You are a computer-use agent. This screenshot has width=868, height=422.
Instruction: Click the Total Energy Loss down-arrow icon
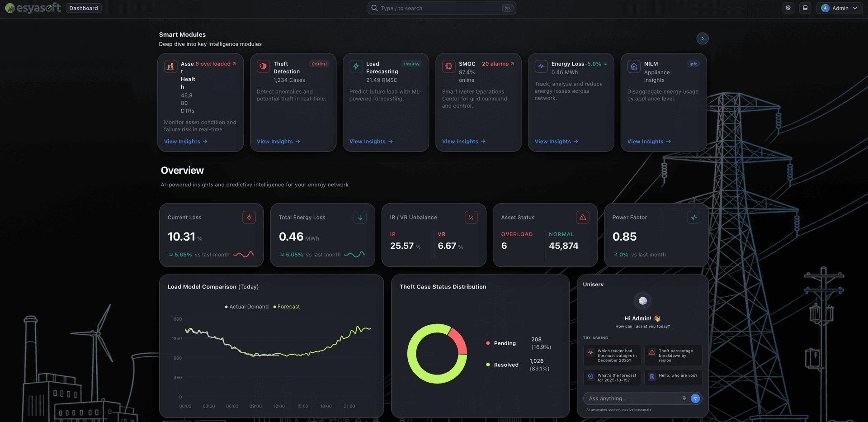pyautogui.click(x=360, y=218)
